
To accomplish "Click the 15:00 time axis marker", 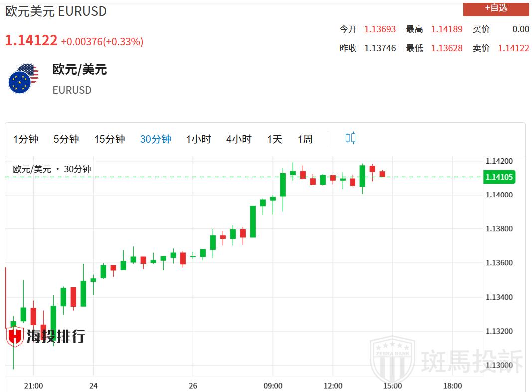I will [392, 386].
